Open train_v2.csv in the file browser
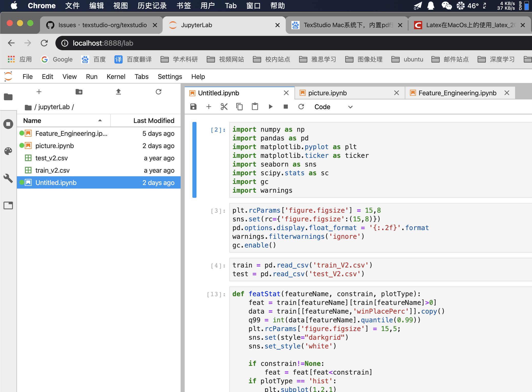This screenshot has width=532, height=392. tap(52, 170)
